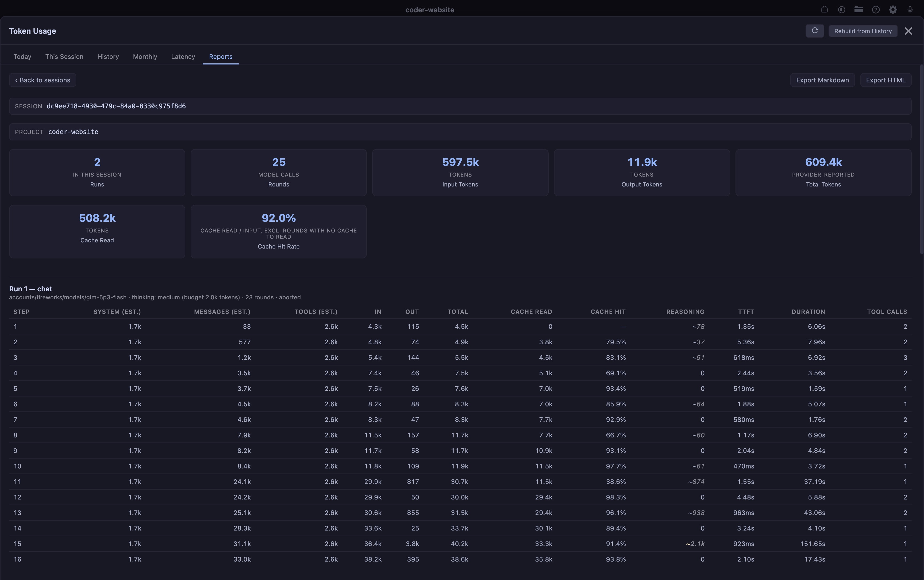Viewport: 924px width, 580px height.
Task: Open the settings gear icon
Action: click(x=893, y=10)
